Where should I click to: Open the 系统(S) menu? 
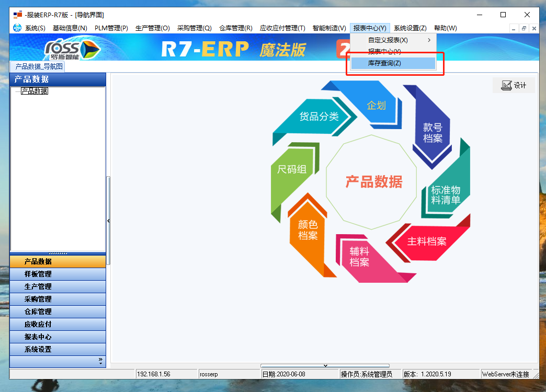(35, 28)
